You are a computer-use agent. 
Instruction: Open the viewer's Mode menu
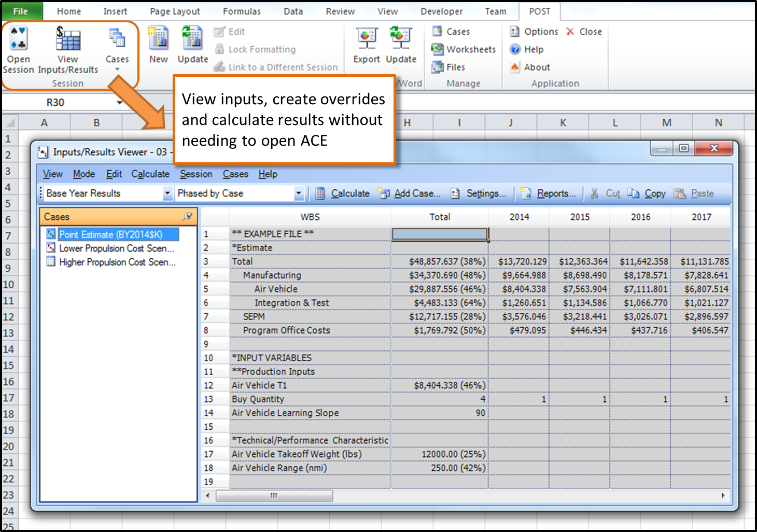click(x=84, y=174)
